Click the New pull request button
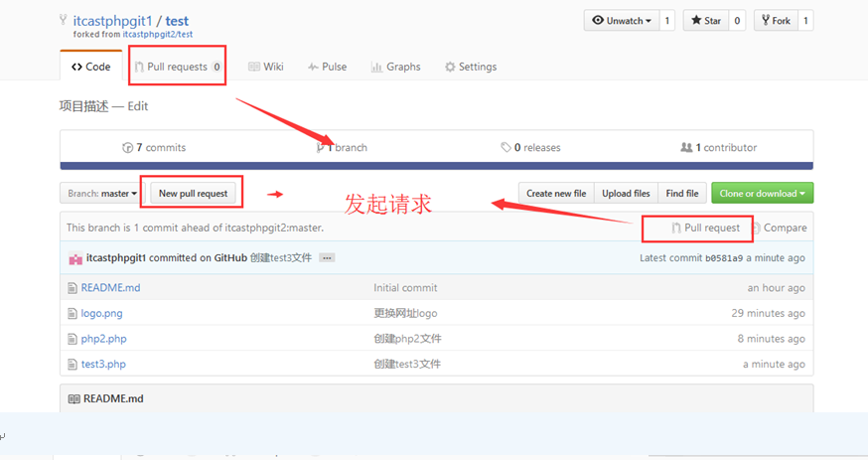 (194, 193)
